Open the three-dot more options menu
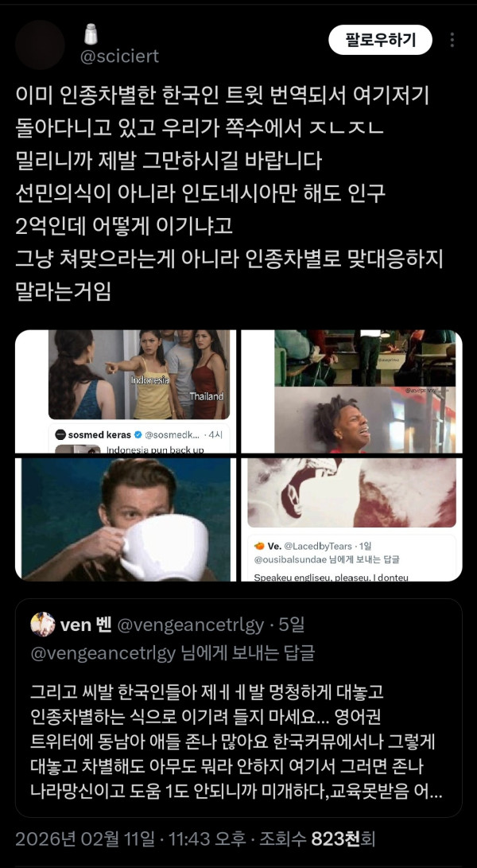Viewport: 477px width, 868px height. pyautogui.click(x=452, y=40)
